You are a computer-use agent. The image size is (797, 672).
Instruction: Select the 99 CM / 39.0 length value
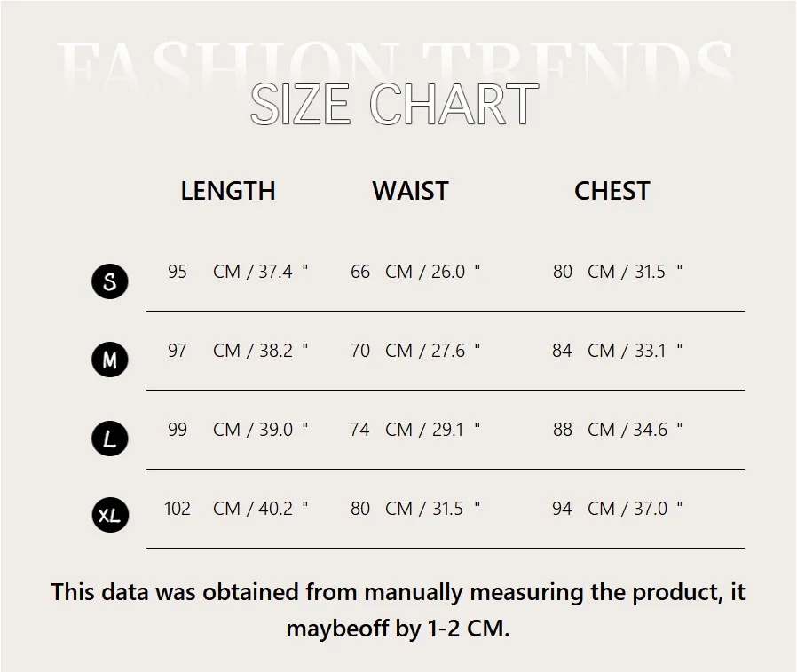pos(238,430)
